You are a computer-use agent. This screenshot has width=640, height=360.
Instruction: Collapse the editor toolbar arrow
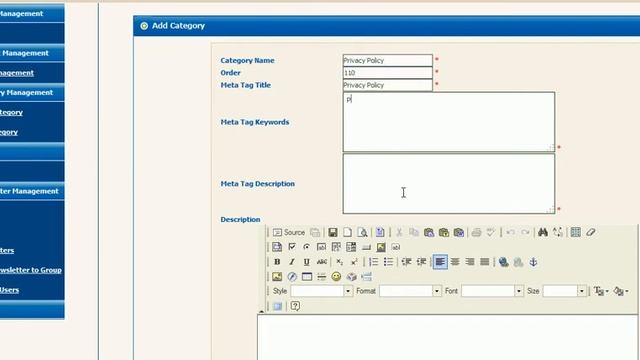point(261,311)
